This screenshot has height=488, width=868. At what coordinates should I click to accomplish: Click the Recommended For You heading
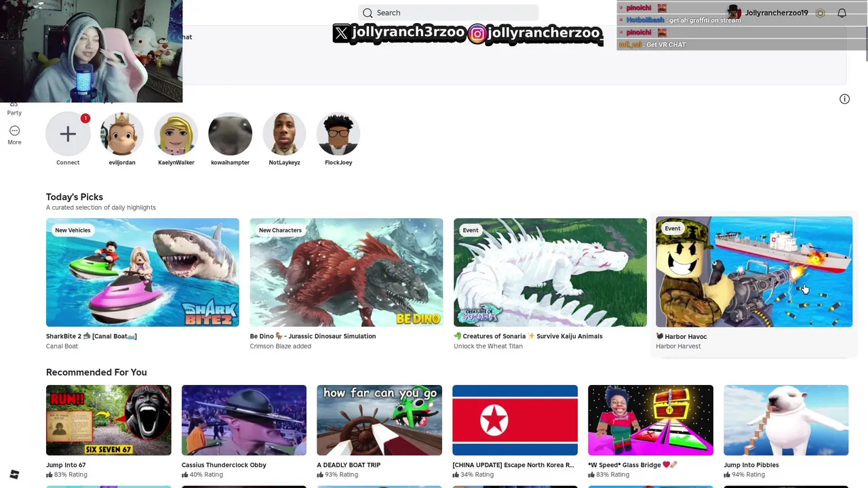click(x=96, y=372)
